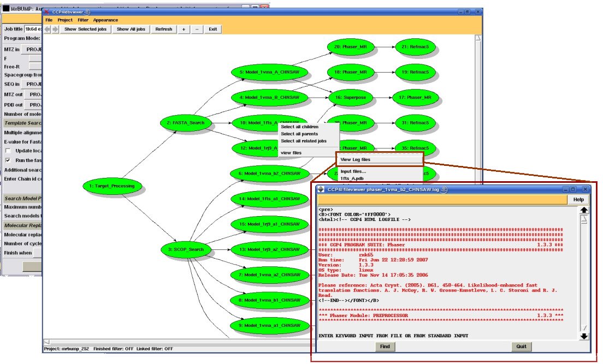Open the SEQ in project dropdown in MrBUMP
The height and width of the screenshot is (364, 603).
(x=32, y=84)
